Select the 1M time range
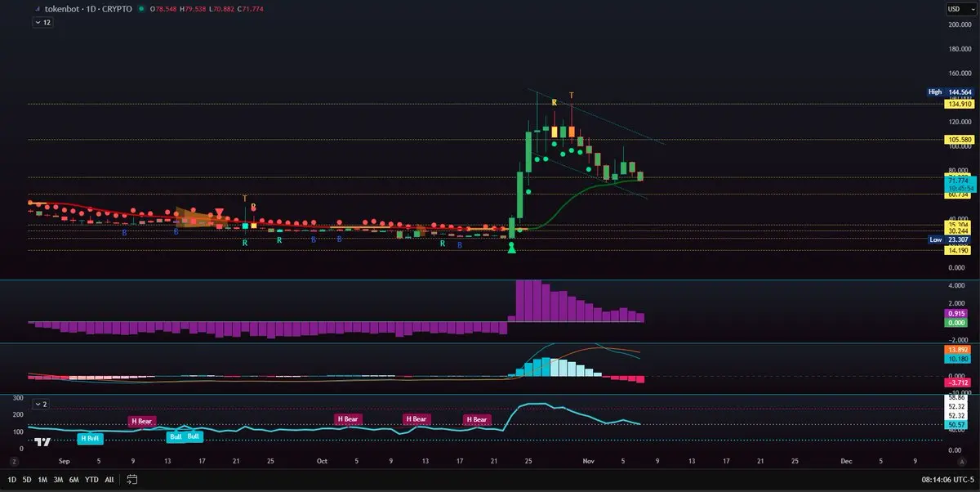The width and height of the screenshot is (980, 492). tap(42, 480)
